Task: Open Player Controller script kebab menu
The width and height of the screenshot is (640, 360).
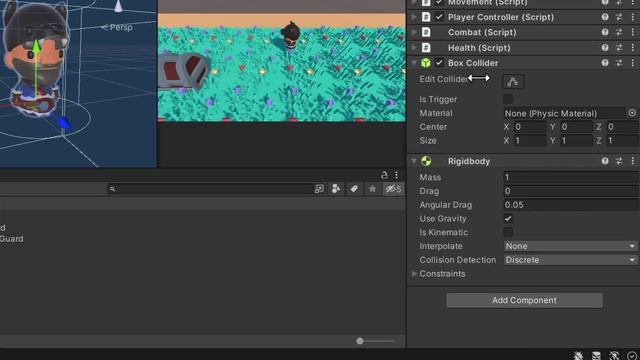Action: tap(633, 17)
